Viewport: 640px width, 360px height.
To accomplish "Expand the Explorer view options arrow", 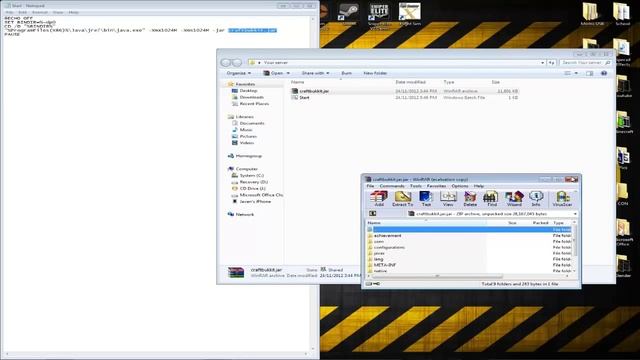I will [x=576, y=73].
